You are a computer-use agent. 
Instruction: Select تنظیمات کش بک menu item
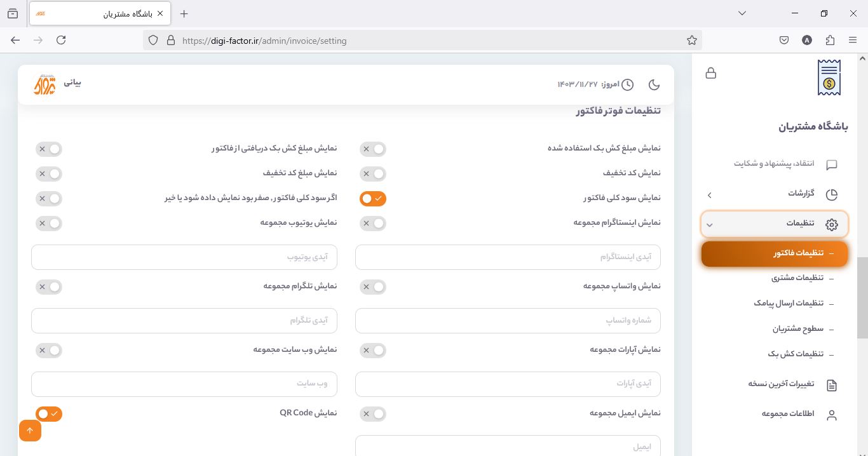click(795, 354)
